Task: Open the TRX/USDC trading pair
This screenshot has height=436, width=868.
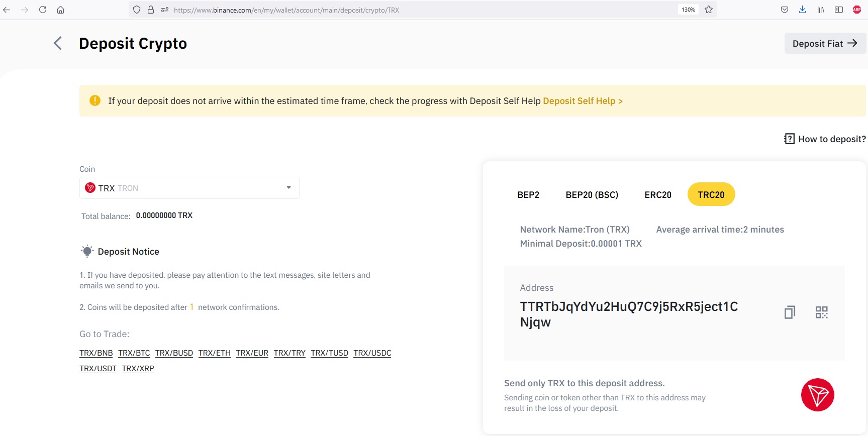Action: pyautogui.click(x=372, y=353)
